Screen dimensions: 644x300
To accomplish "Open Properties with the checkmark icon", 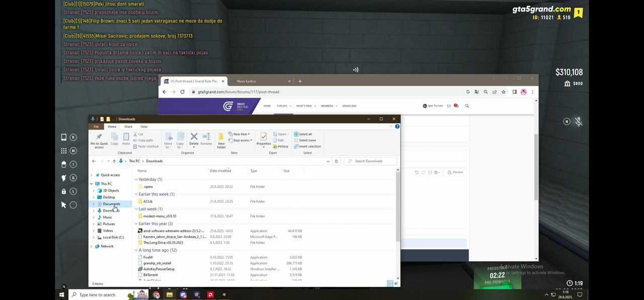I will coord(264,140).
